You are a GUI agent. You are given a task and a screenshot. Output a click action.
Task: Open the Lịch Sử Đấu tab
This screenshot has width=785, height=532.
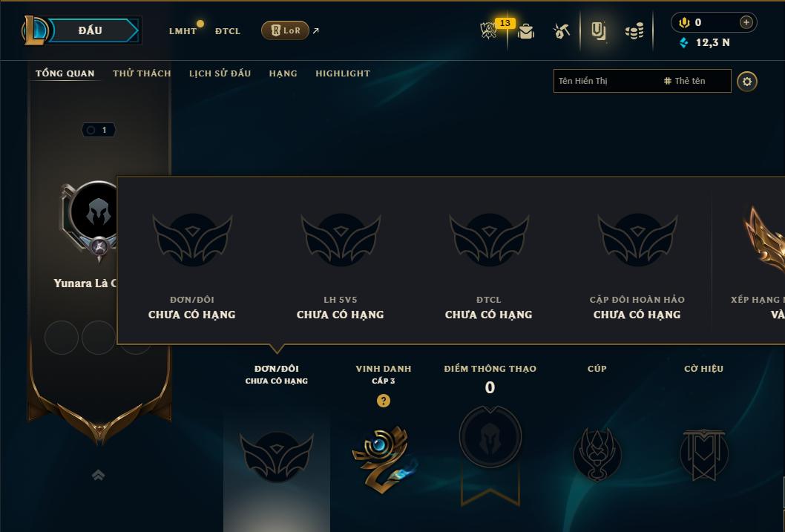point(220,73)
